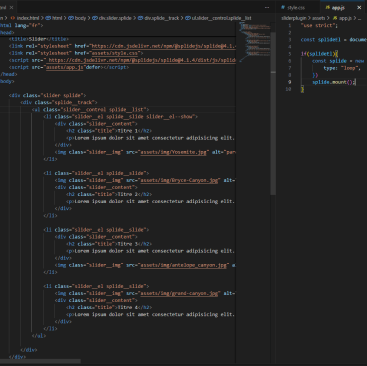Select the div.slider.splide breadcrumb
This screenshot has height=366, width=367.
(x=112, y=18)
